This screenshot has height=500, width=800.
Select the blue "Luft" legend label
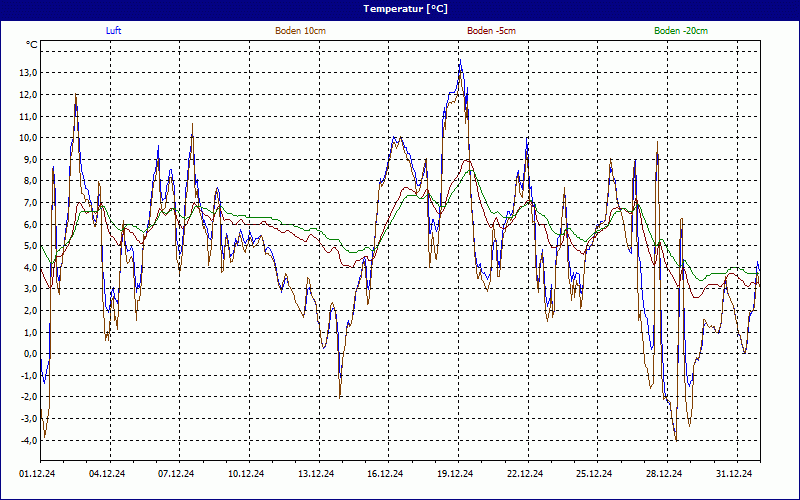coord(113,31)
